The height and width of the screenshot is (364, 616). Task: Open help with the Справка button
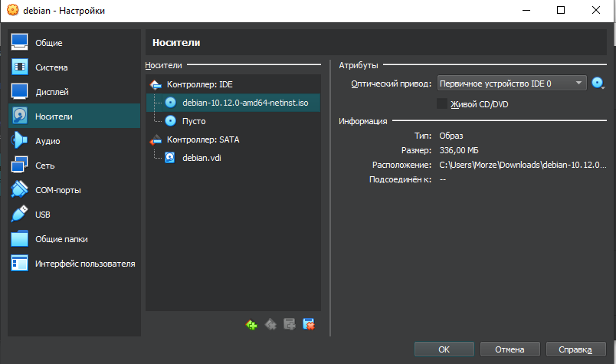pyautogui.click(x=575, y=349)
